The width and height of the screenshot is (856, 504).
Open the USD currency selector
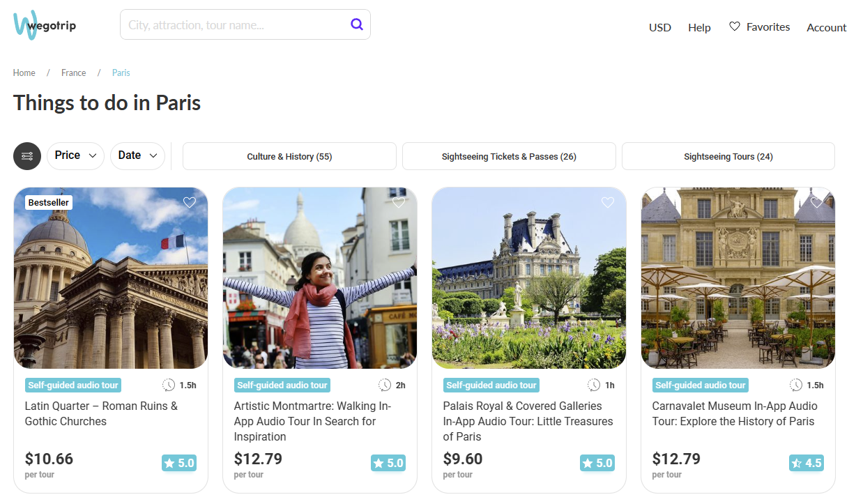pos(659,27)
